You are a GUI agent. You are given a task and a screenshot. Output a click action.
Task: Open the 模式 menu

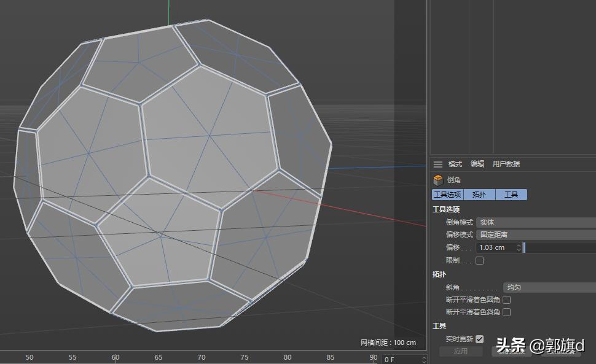click(x=455, y=164)
